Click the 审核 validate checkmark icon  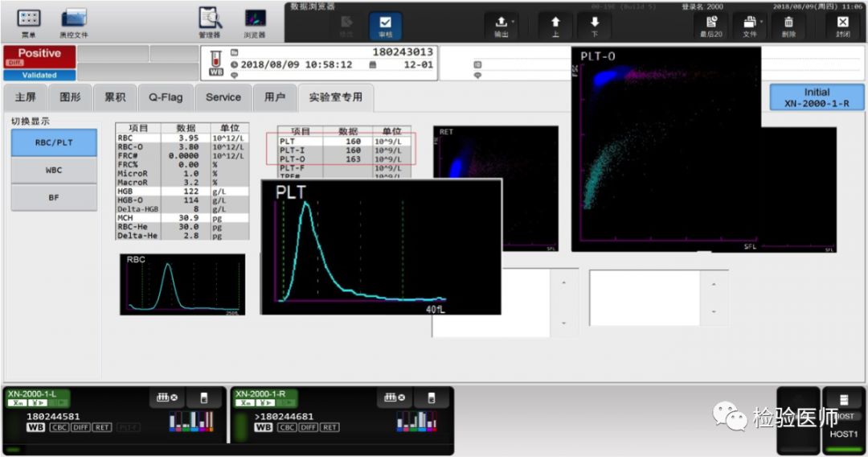(385, 26)
